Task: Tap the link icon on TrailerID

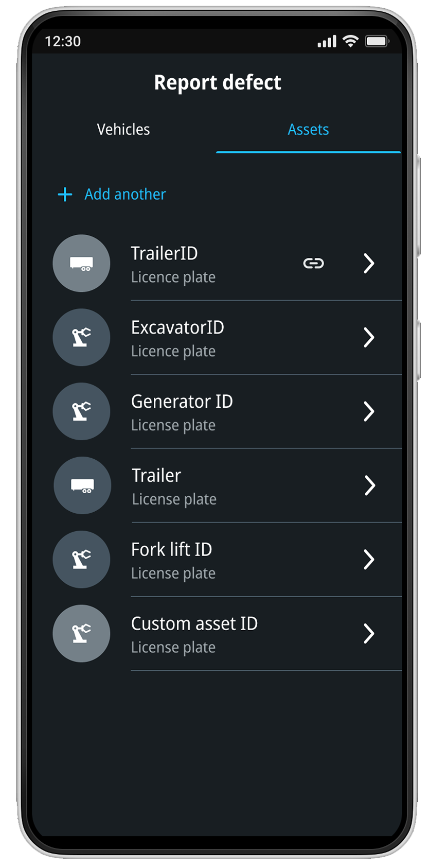Action: point(313,264)
